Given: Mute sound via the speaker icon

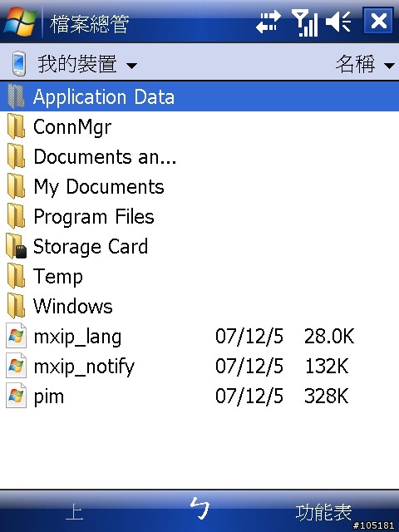Looking at the screenshot, I should (338, 22).
